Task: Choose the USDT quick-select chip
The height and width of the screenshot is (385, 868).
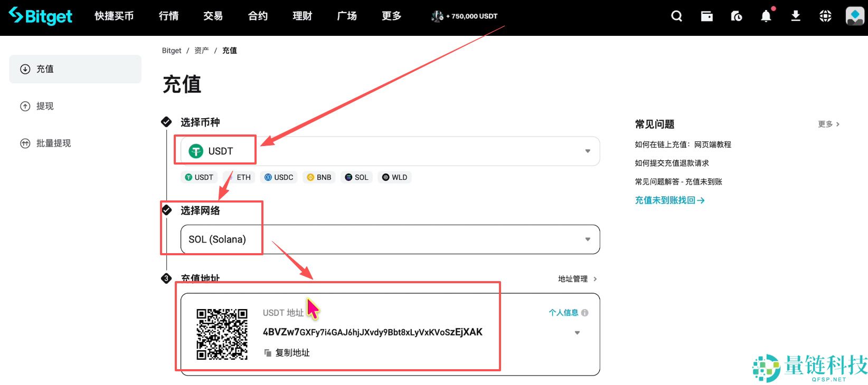Action: tap(199, 177)
